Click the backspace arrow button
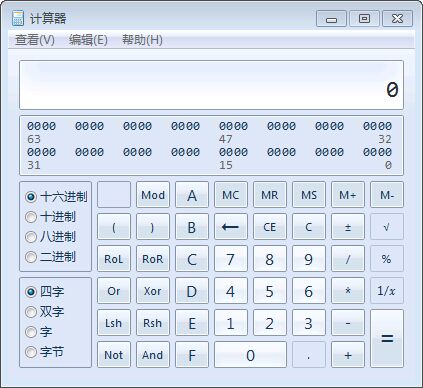Viewport: 423px width, 388px height. [231, 227]
